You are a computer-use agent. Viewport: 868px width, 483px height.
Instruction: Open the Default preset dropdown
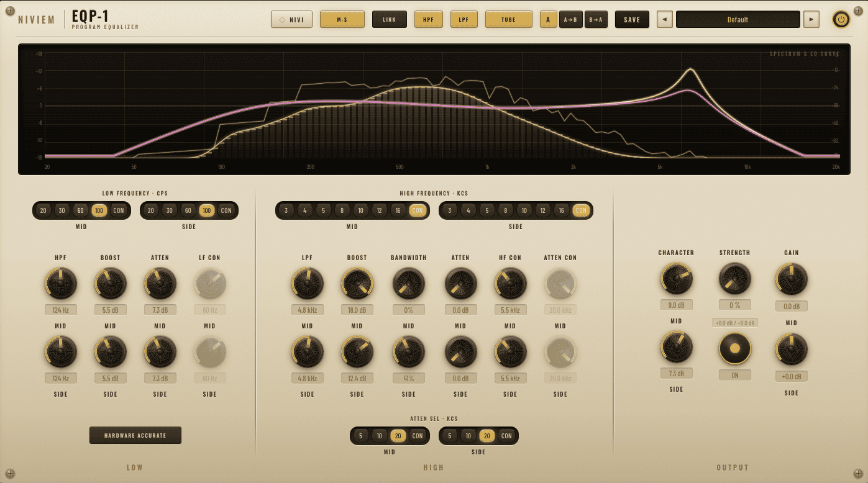click(x=738, y=19)
